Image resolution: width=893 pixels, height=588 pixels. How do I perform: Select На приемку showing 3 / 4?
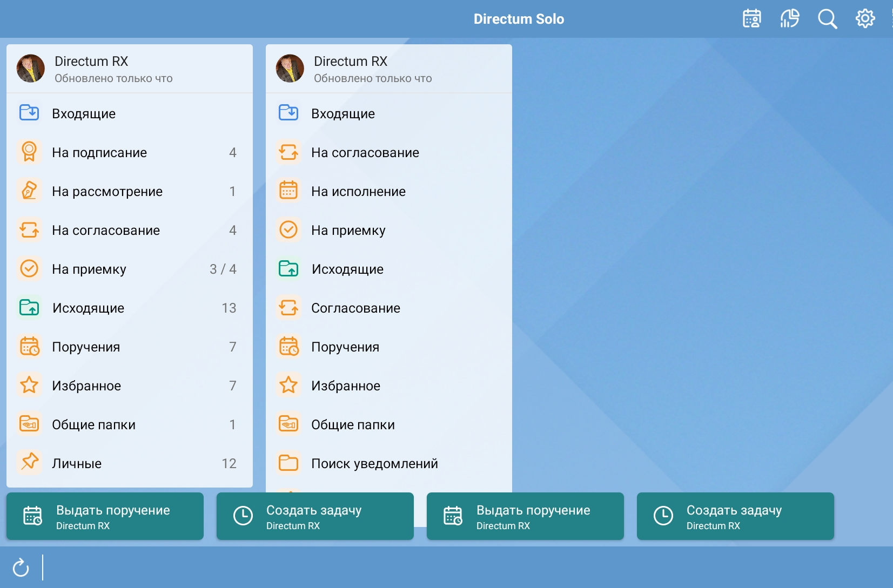pos(89,269)
